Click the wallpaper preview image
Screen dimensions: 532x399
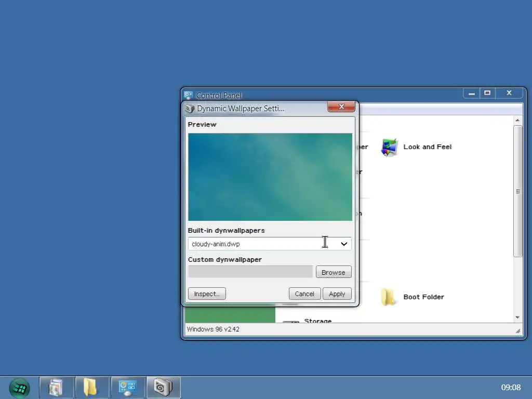(270, 177)
